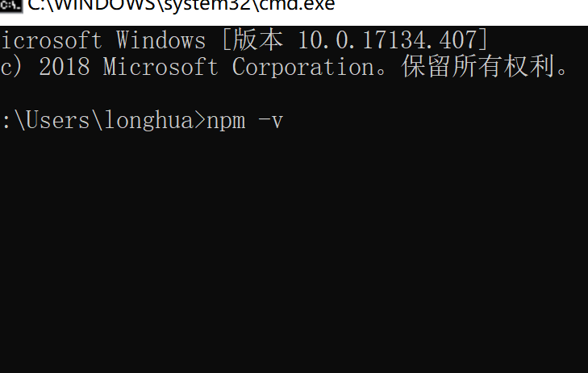Image resolution: width=588 pixels, height=373 pixels.
Task: Click WINDOWS in the title bar path
Action: [x=99, y=6]
